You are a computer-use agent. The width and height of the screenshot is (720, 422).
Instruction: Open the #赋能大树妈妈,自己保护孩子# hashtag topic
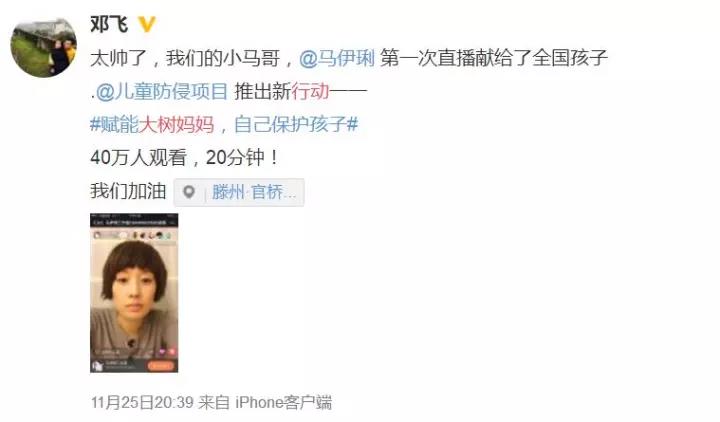(x=224, y=124)
